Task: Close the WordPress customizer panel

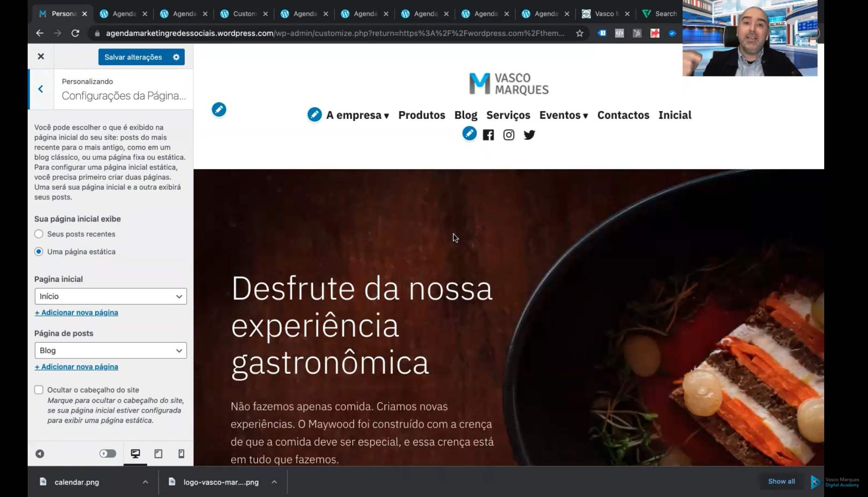Action: point(41,56)
